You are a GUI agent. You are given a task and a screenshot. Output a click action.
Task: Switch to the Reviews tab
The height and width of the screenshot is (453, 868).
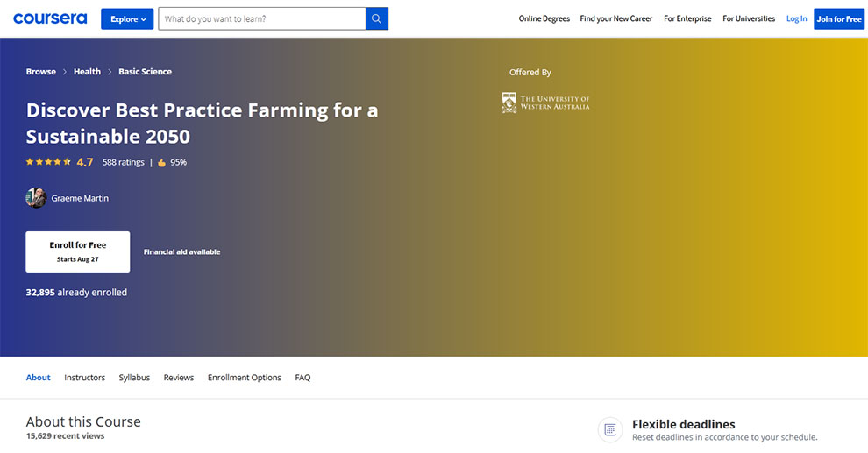(x=179, y=378)
